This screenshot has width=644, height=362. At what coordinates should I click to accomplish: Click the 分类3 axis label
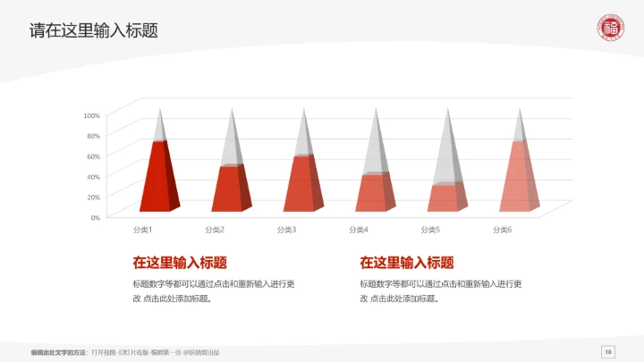[287, 230]
